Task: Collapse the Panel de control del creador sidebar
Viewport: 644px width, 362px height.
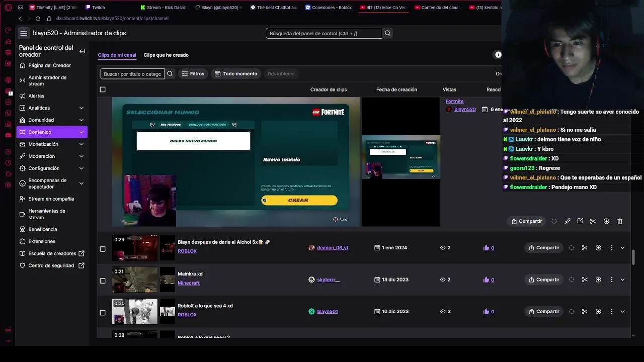Action: coord(82,51)
